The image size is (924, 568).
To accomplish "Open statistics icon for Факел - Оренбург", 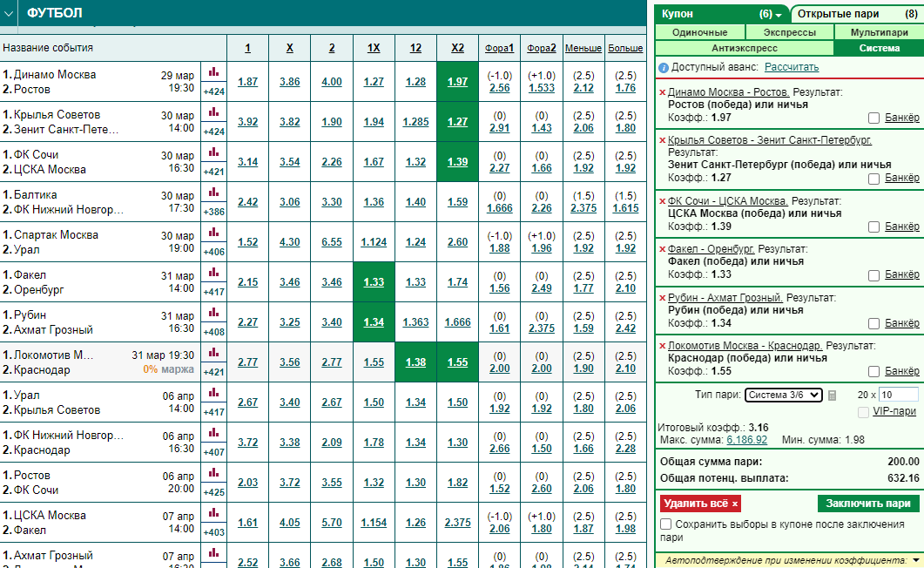I will (x=213, y=273).
